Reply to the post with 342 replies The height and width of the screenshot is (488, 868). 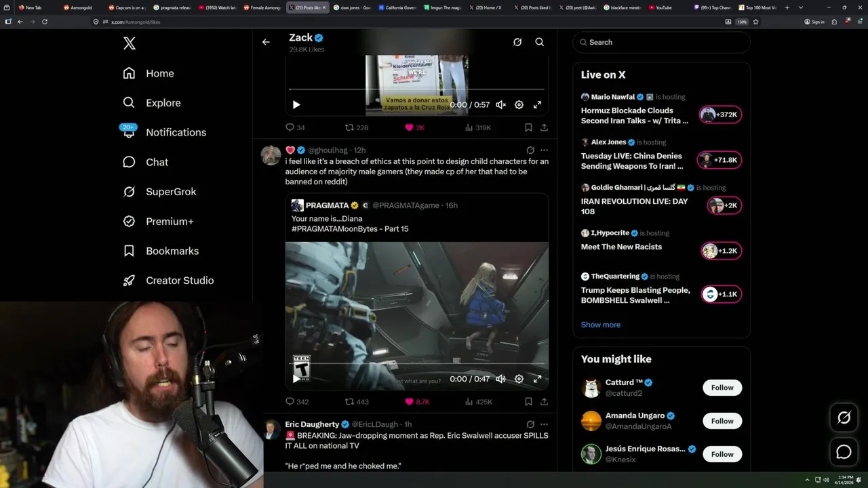point(297,402)
